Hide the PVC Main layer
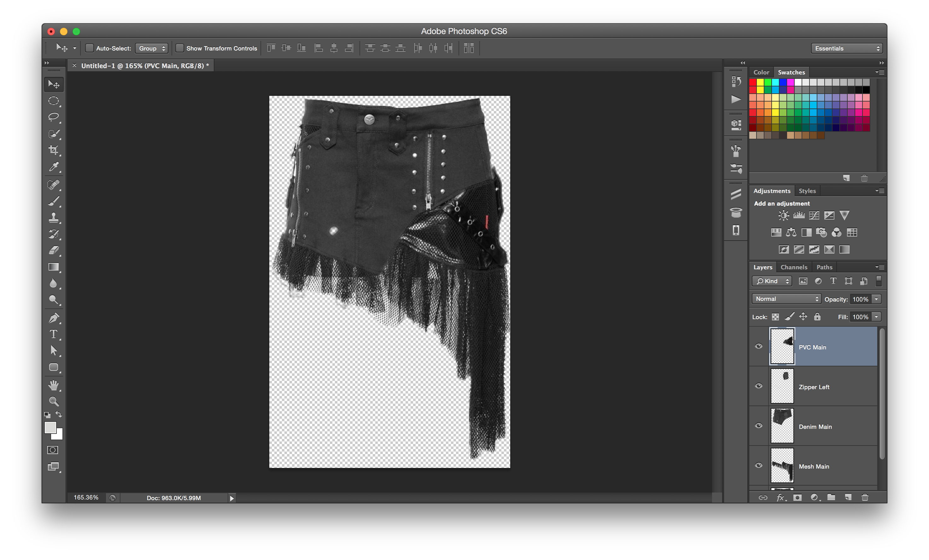Image resolution: width=929 pixels, height=560 pixels. point(759,346)
